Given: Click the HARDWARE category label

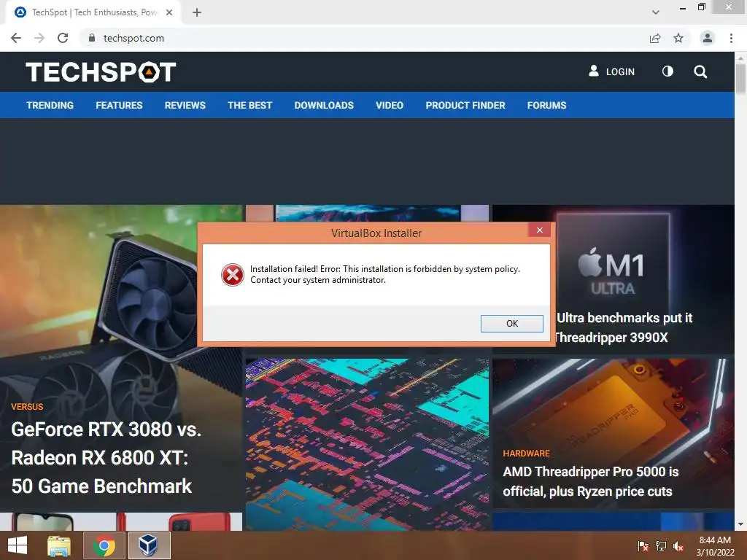Looking at the screenshot, I should pyautogui.click(x=526, y=454).
